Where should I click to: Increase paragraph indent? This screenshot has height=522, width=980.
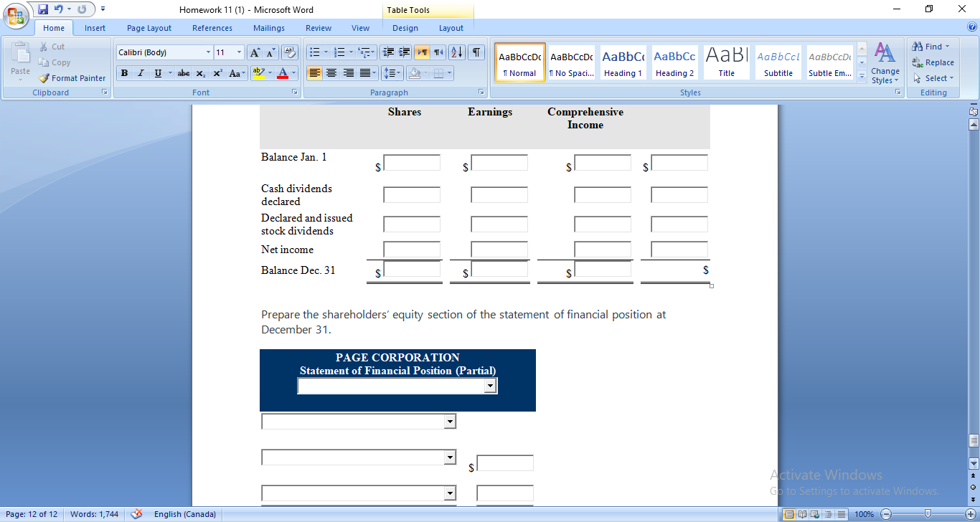point(405,52)
